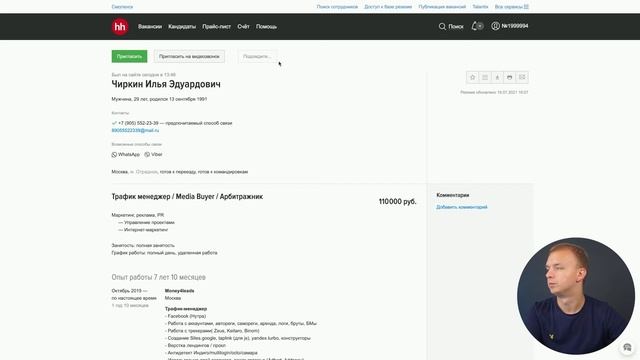The height and width of the screenshot is (360, 640).
Task: Click the presenter webcam video circle
Action: pos(576,296)
